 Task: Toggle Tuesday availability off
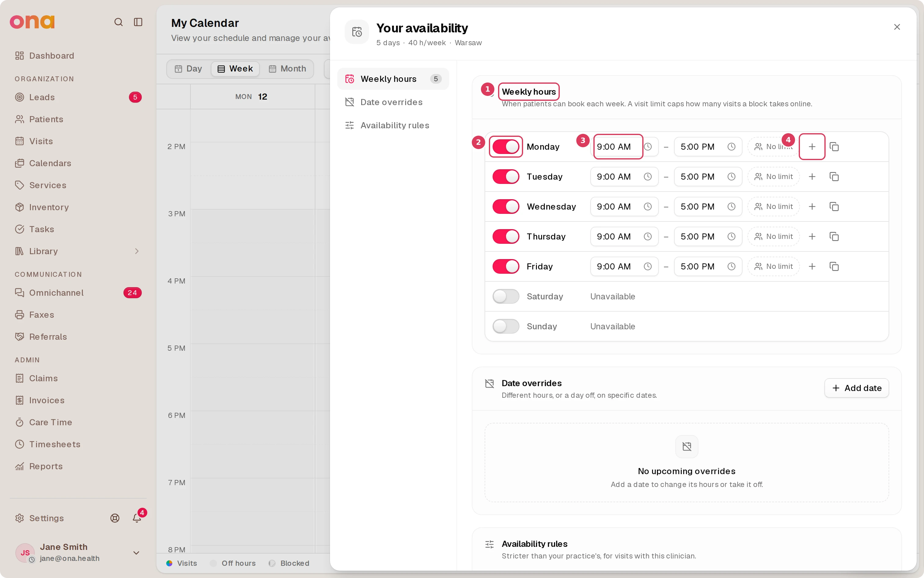505,177
